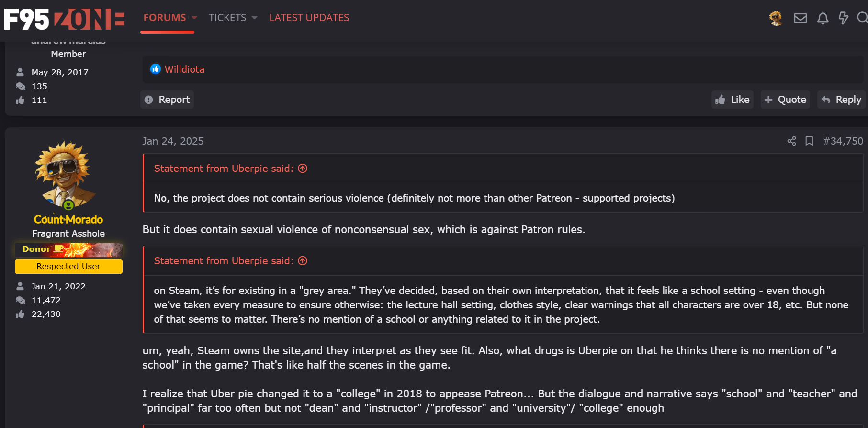Click the lightning bolt what's new icon
The width and height of the screenshot is (868, 428).
point(843,18)
